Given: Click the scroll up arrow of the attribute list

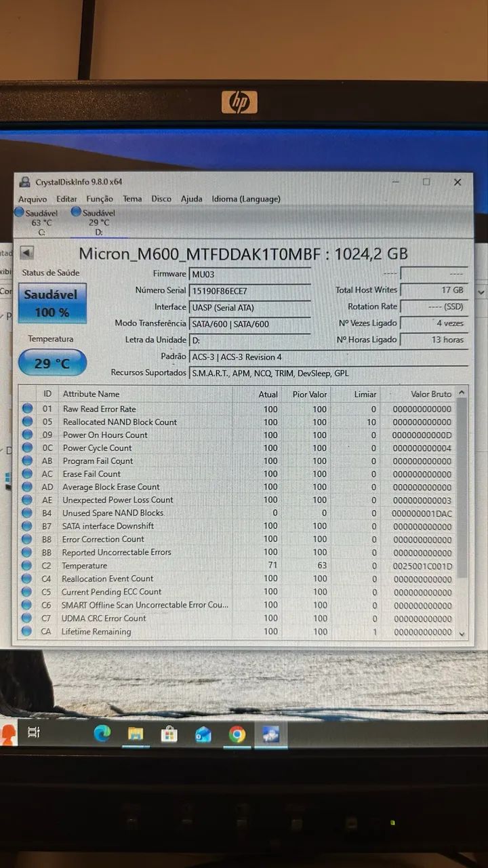Looking at the screenshot, I should pyautogui.click(x=462, y=393).
